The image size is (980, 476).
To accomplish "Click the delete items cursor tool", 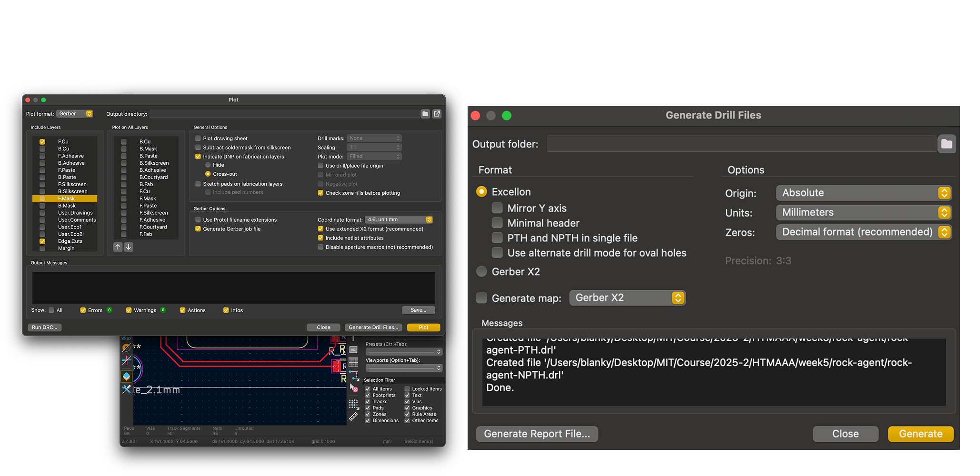I will click(354, 388).
